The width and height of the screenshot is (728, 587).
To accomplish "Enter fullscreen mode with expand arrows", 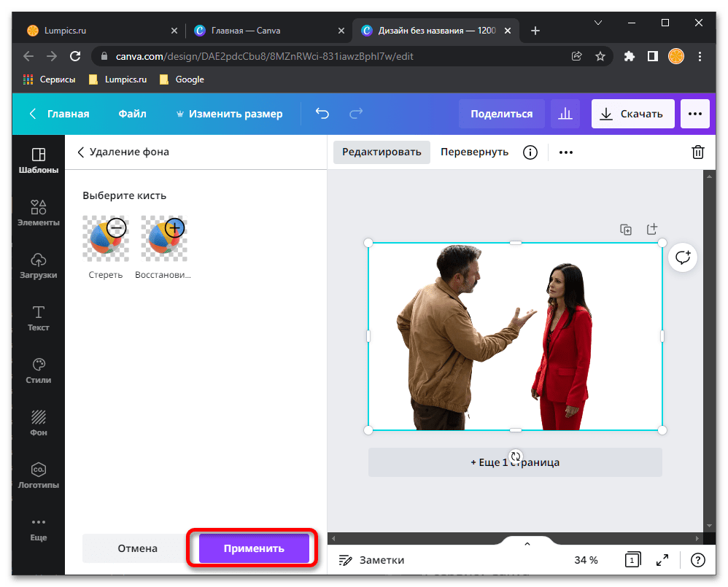I will [662, 560].
